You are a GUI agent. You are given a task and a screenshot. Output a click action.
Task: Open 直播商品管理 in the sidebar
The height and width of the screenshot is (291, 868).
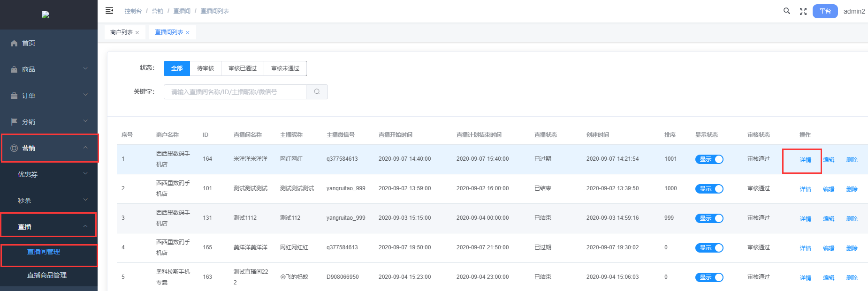(47, 275)
